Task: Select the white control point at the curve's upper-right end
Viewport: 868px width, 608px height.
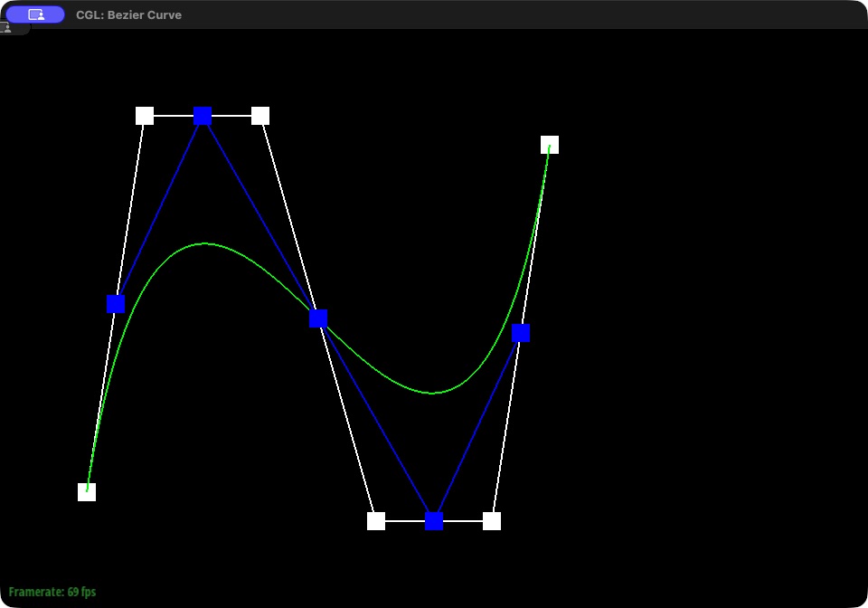Action: [x=550, y=145]
